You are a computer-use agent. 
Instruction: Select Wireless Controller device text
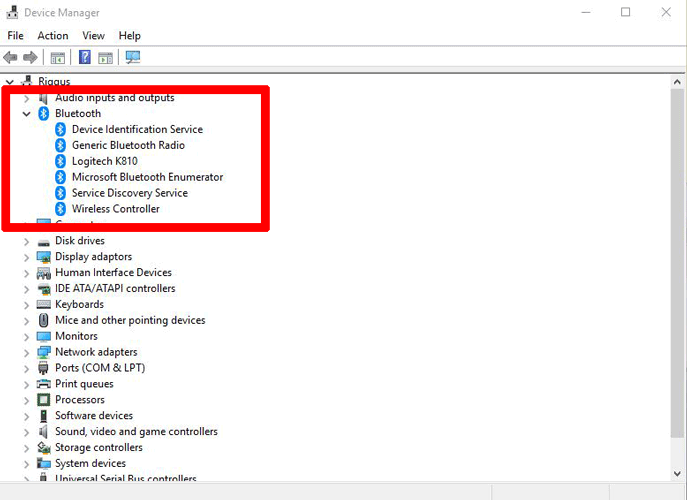pos(116,209)
